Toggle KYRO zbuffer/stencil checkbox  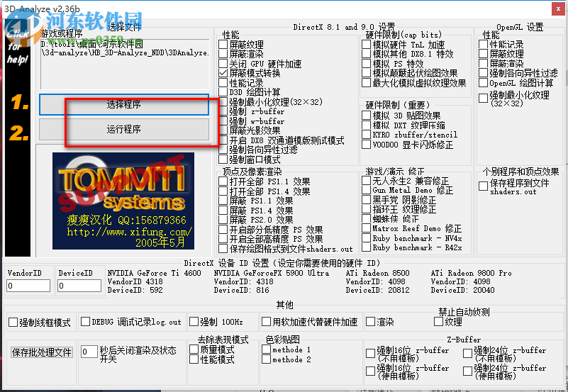366,135
